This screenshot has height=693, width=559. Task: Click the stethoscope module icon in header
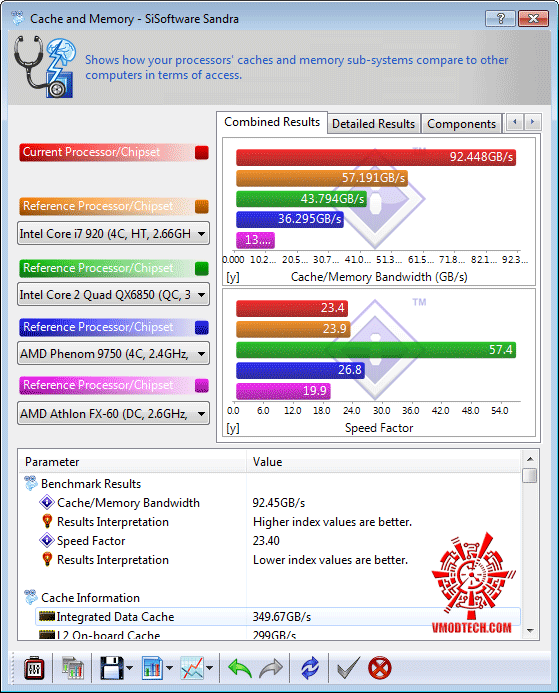coord(44,67)
